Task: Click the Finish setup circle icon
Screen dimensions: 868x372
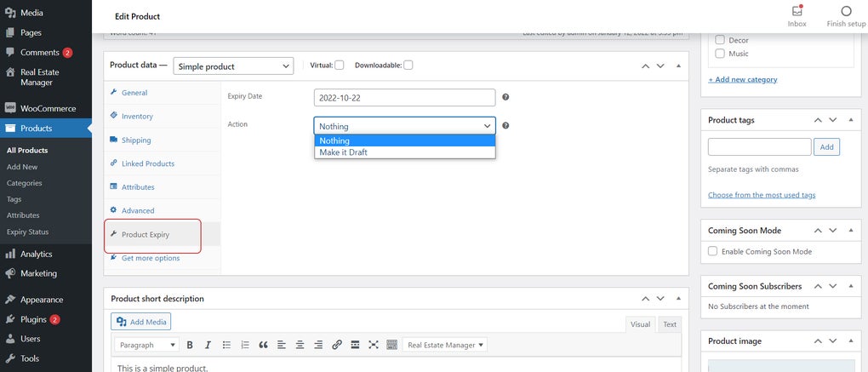Action: (x=846, y=11)
